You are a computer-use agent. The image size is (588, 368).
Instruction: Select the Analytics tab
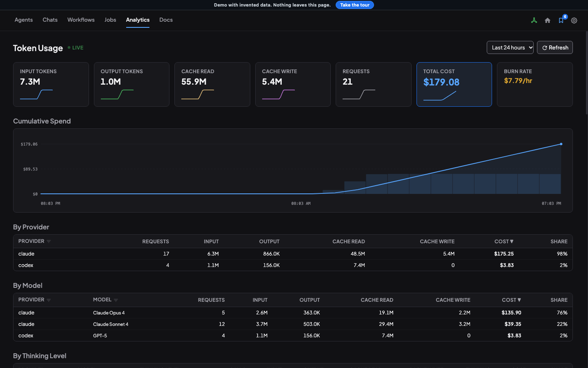138,20
